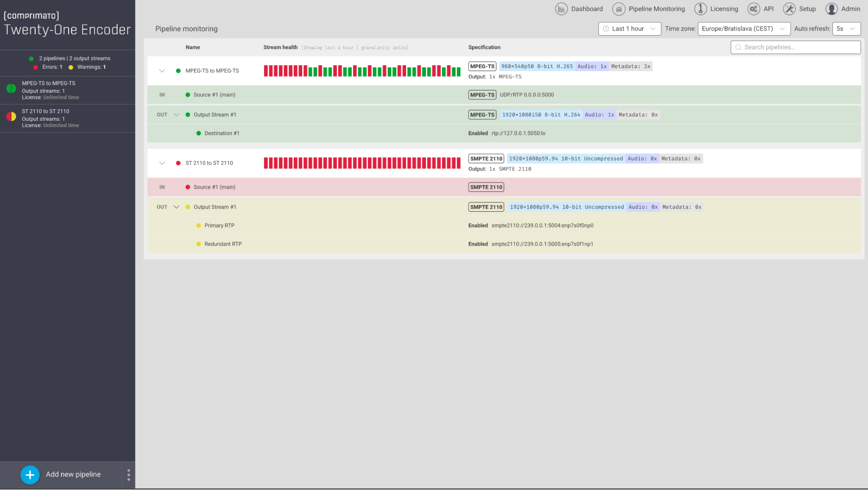Open Setup via the wrench icon

coord(789,9)
